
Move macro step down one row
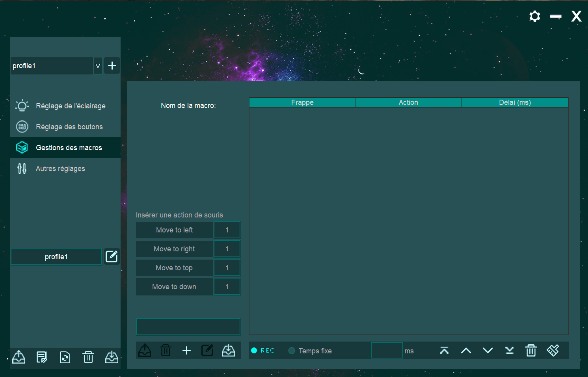488,351
